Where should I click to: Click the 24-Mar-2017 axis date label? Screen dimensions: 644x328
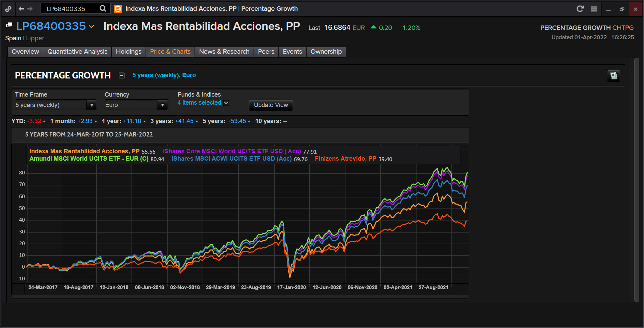pos(43,287)
